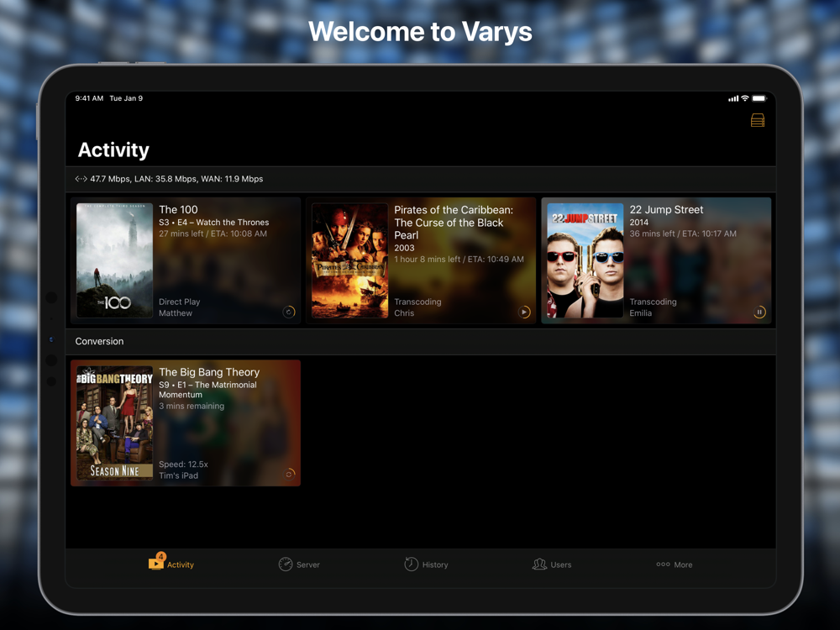Click year '2003' on Pirates card
840x630 pixels.
click(404, 248)
